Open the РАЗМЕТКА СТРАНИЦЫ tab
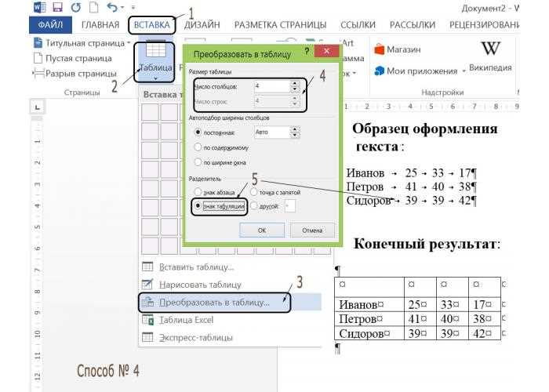The width and height of the screenshot is (549, 392). [280, 25]
